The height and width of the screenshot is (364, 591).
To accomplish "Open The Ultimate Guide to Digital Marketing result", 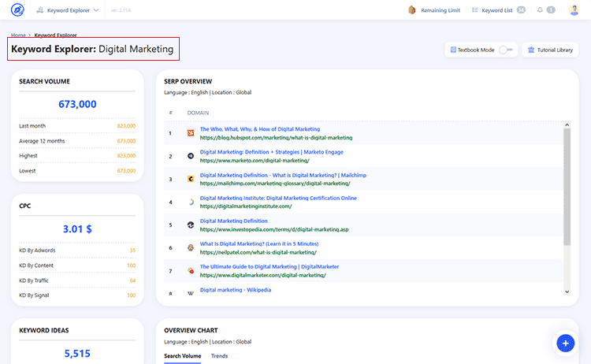I will pyautogui.click(x=269, y=266).
